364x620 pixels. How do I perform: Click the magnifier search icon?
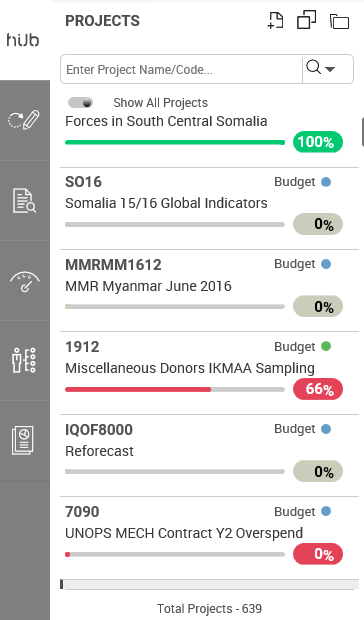tap(313, 67)
